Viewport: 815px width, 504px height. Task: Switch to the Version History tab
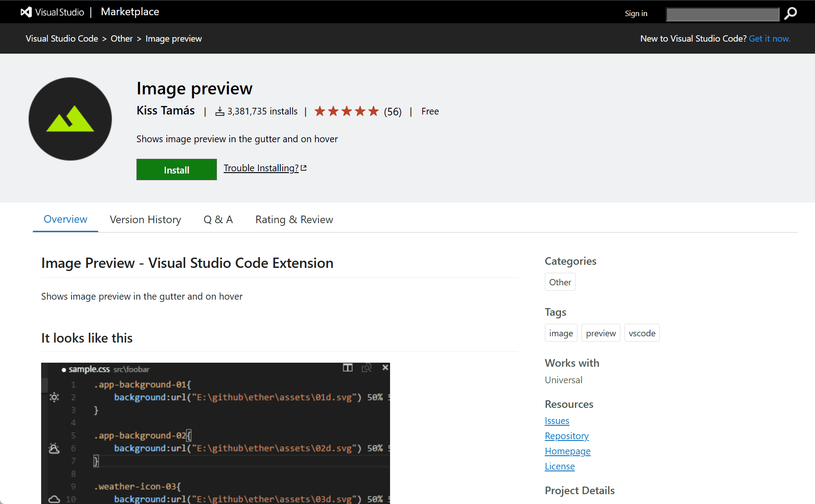tap(145, 220)
